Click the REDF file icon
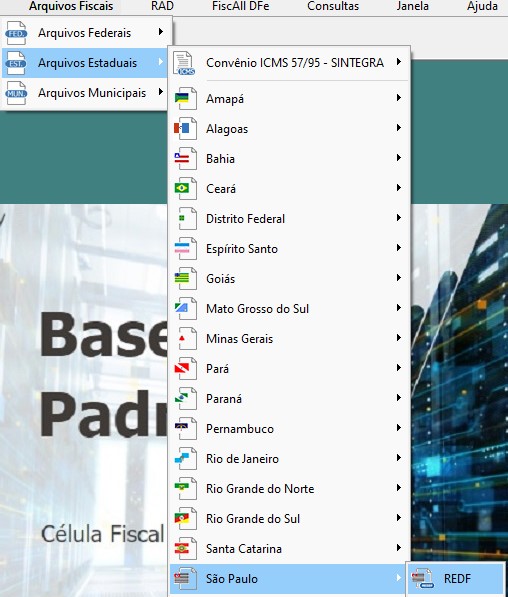This screenshot has height=597, width=508. pos(422,579)
